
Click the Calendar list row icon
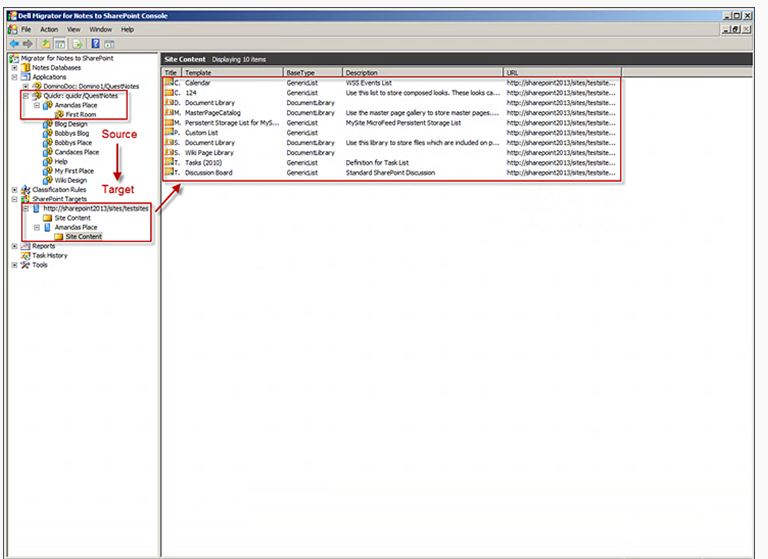[169, 82]
